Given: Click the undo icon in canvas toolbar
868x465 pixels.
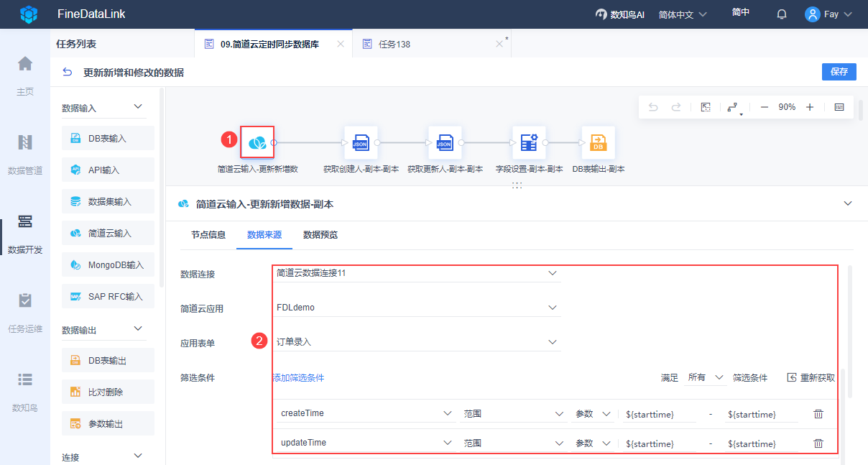Looking at the screenshot, I should [653, 107].
